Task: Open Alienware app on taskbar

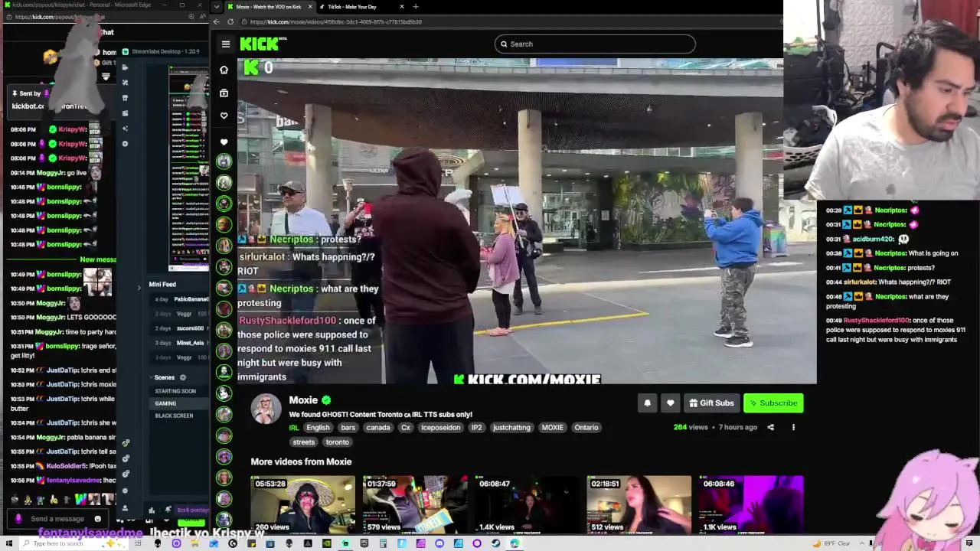Action: [158, 543]
